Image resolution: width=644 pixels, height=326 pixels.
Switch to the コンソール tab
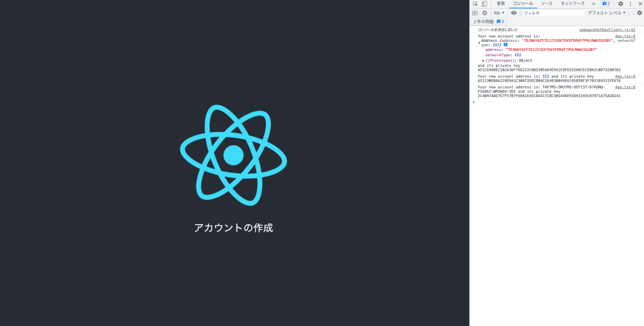coord(523,4)
